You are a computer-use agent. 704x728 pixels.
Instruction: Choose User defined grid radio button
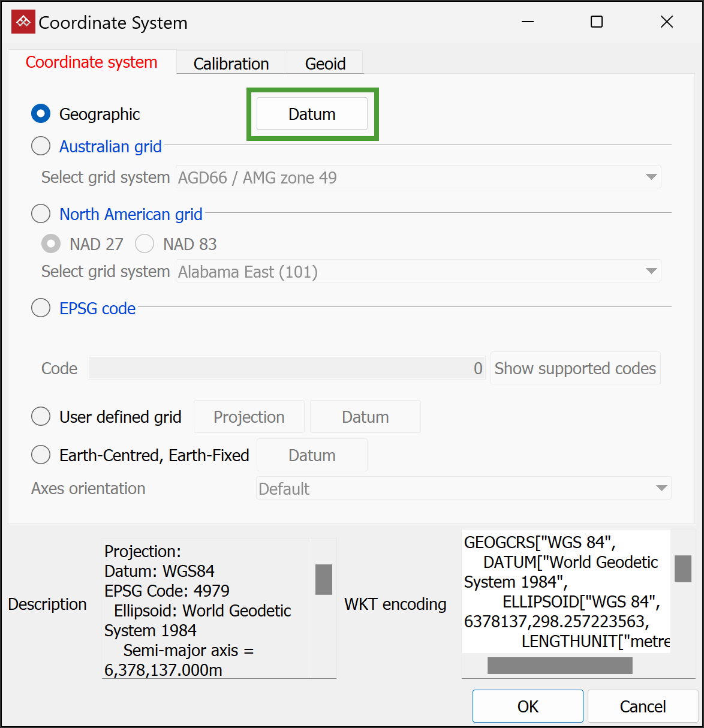click(41, 416)
